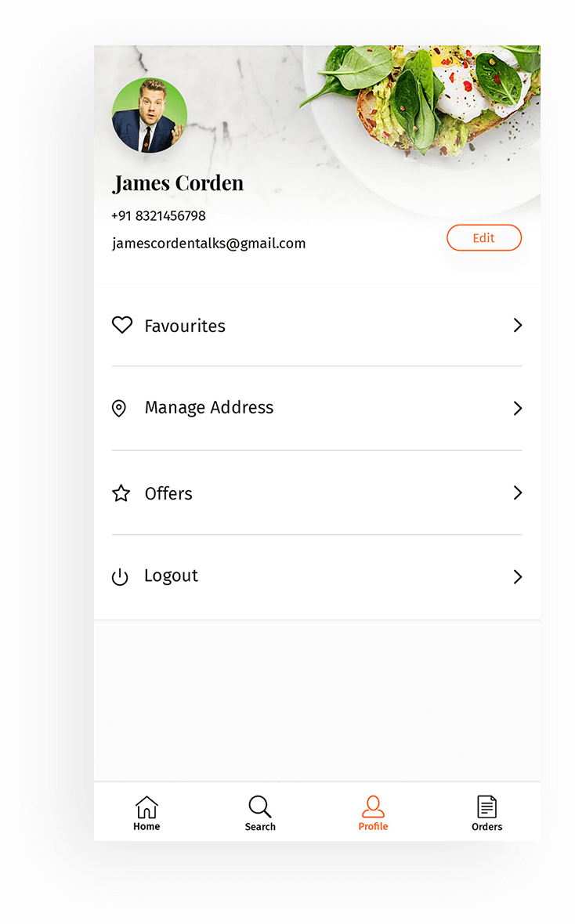Viewport: 575px width, 924px height.
Task: Open Favourites via its chevron arrow
Action: [x=518, y=325]
